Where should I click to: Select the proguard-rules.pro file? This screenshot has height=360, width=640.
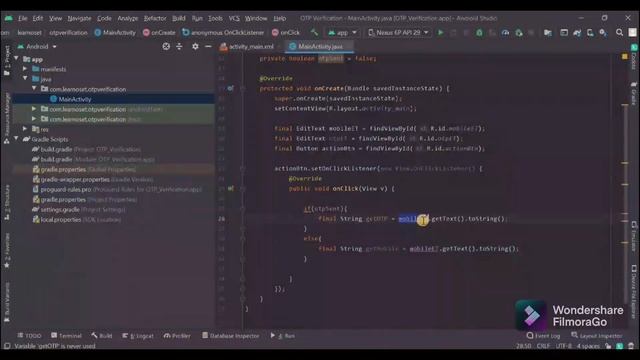66,189
